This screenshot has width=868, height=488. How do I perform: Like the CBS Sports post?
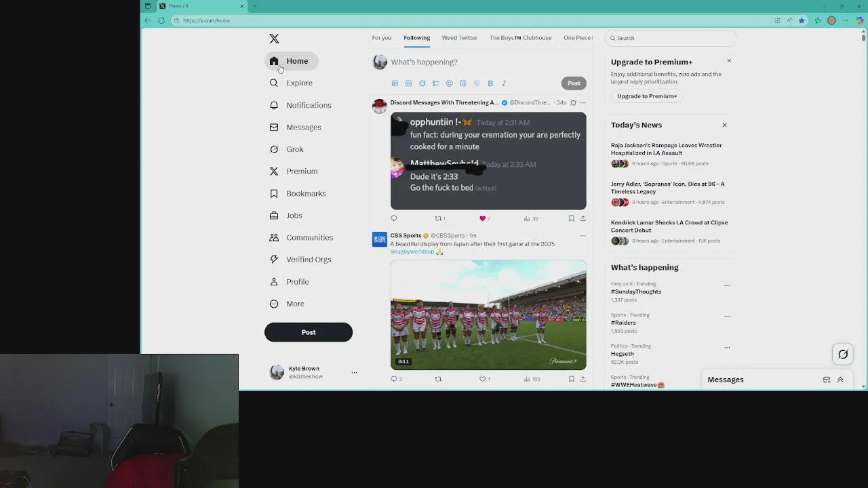(484, 379)
